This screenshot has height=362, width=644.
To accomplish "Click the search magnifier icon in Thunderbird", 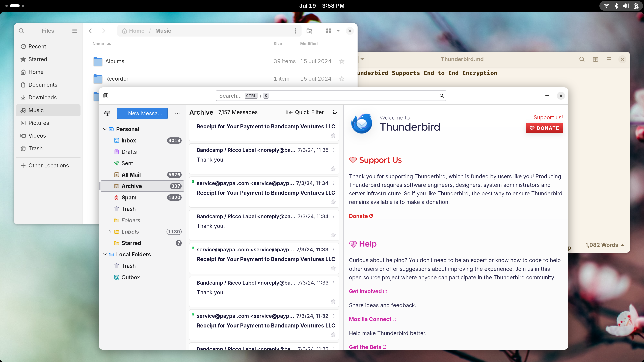I will (442, 96).
